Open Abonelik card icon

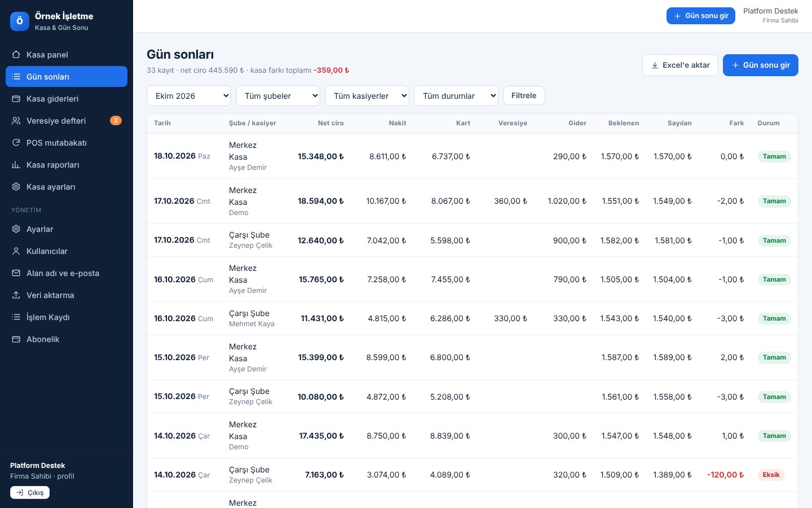[x=16, y=339]
